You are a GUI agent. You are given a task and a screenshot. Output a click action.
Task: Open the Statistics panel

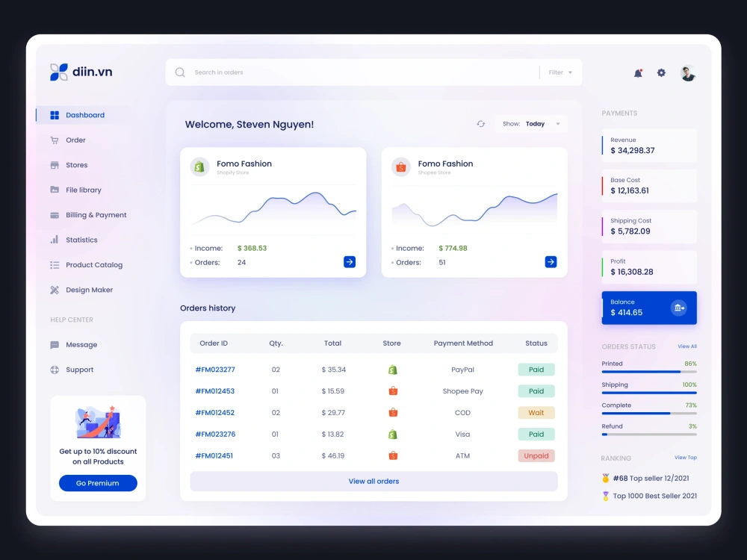[80, 240]
